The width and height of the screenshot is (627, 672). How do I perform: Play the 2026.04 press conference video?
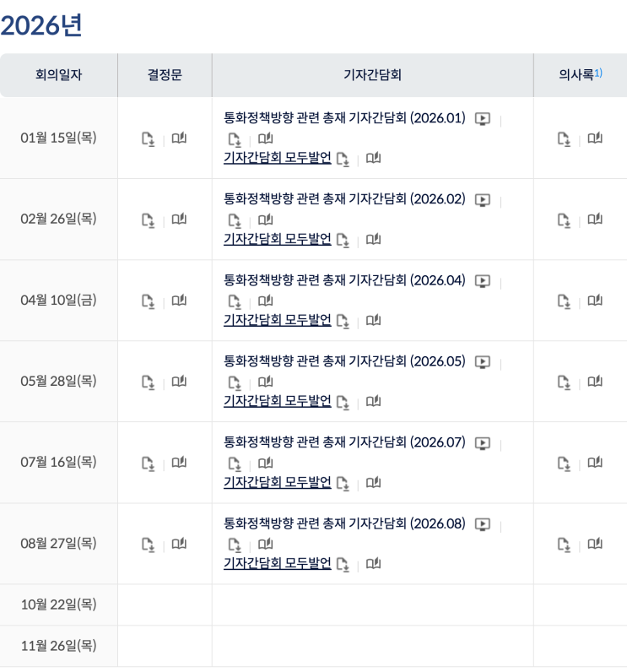click(x=483, y=281)
